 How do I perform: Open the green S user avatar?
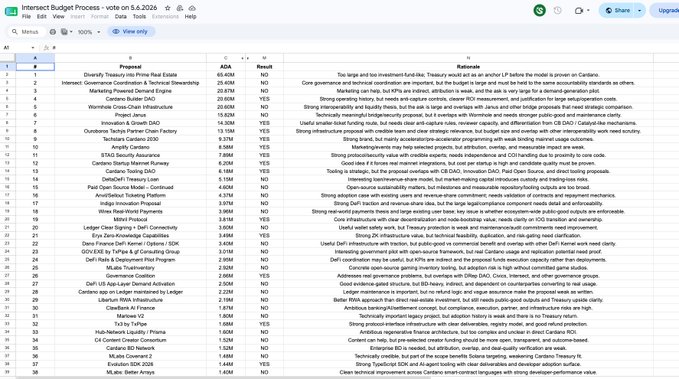539,10
